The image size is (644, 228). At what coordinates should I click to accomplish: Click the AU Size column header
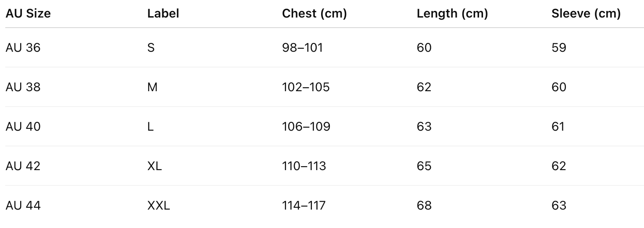(28, 14)
